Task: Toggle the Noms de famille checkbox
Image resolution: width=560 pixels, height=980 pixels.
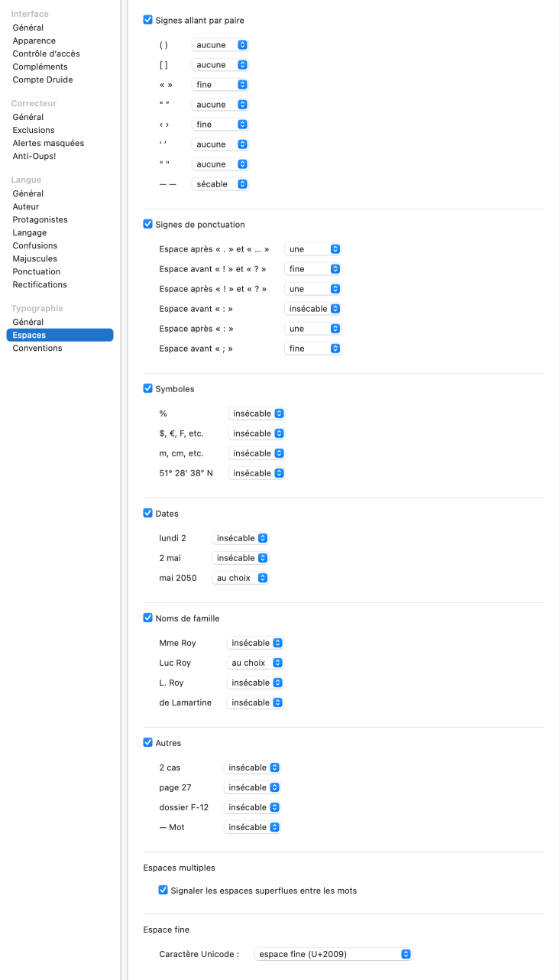Action: 148,618
